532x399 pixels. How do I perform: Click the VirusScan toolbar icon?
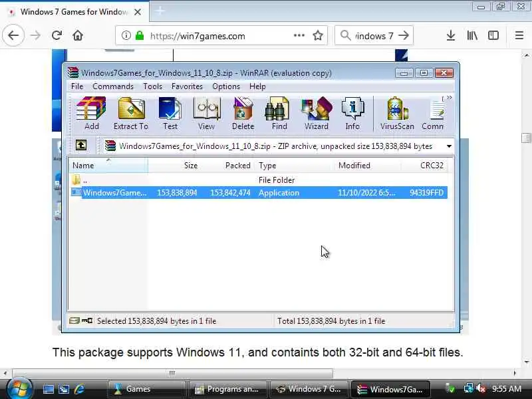point(397,113)
